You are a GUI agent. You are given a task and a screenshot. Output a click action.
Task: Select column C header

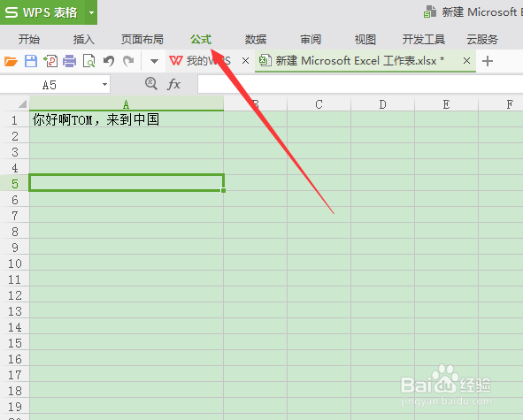coord(319,104)
